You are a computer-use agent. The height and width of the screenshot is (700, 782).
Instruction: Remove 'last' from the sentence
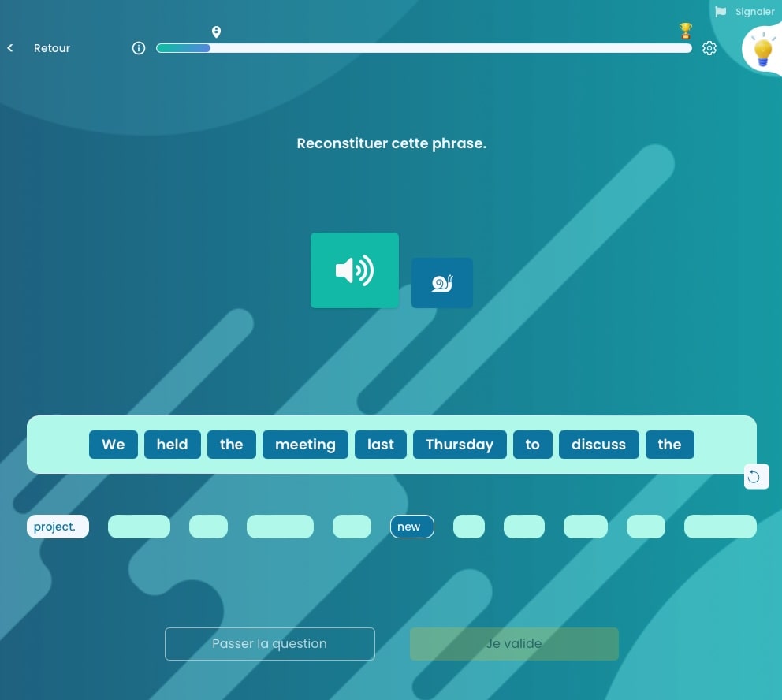(381, 445)
